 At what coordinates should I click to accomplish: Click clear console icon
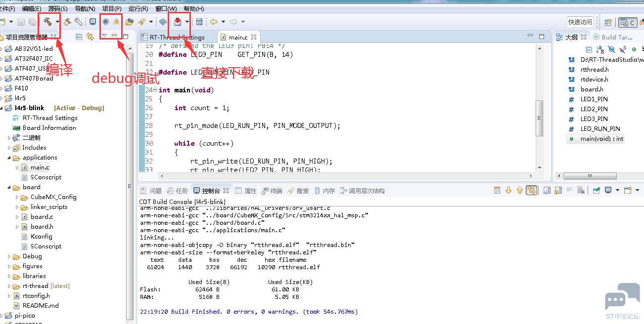tap(581, 190)
